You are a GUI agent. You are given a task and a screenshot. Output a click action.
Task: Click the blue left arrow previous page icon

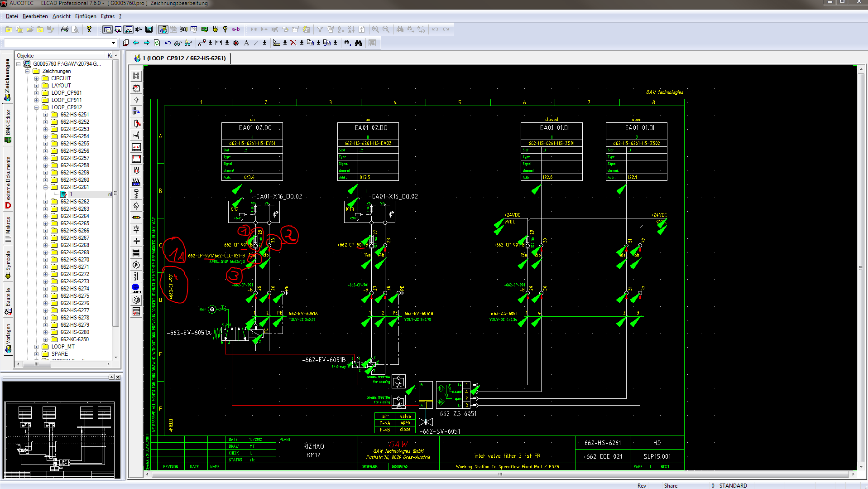pos(136,43)
